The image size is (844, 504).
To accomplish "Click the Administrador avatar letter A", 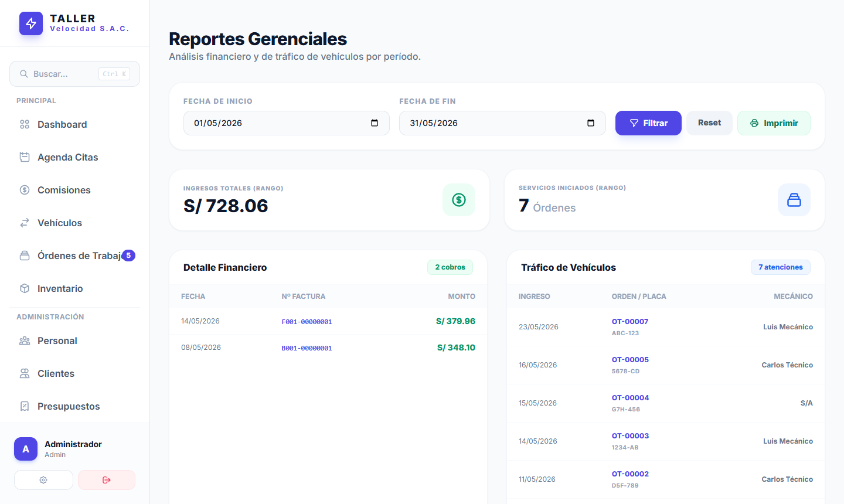I will click(x=26, y=449).
